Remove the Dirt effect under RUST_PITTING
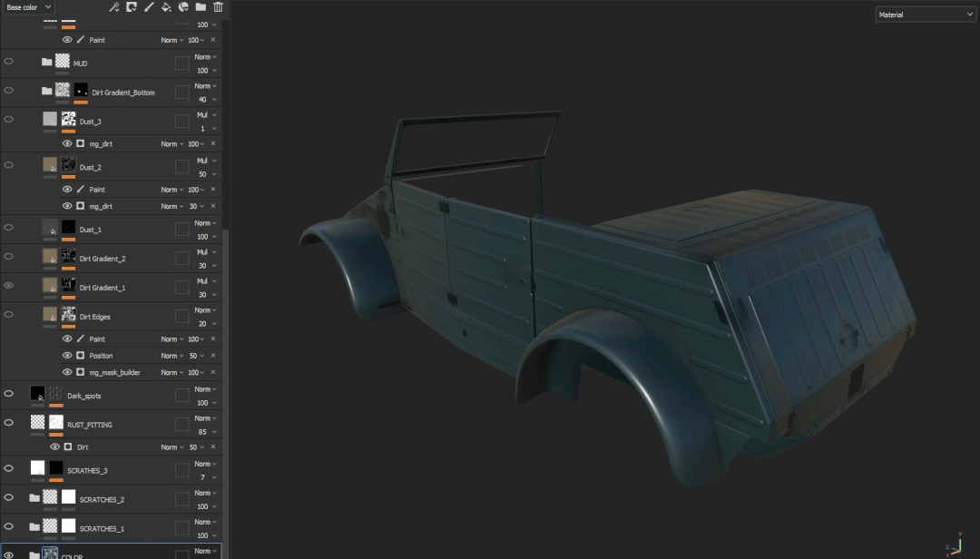Image resolution: width=980 pixels, height=559 pixels. point(213,447)
